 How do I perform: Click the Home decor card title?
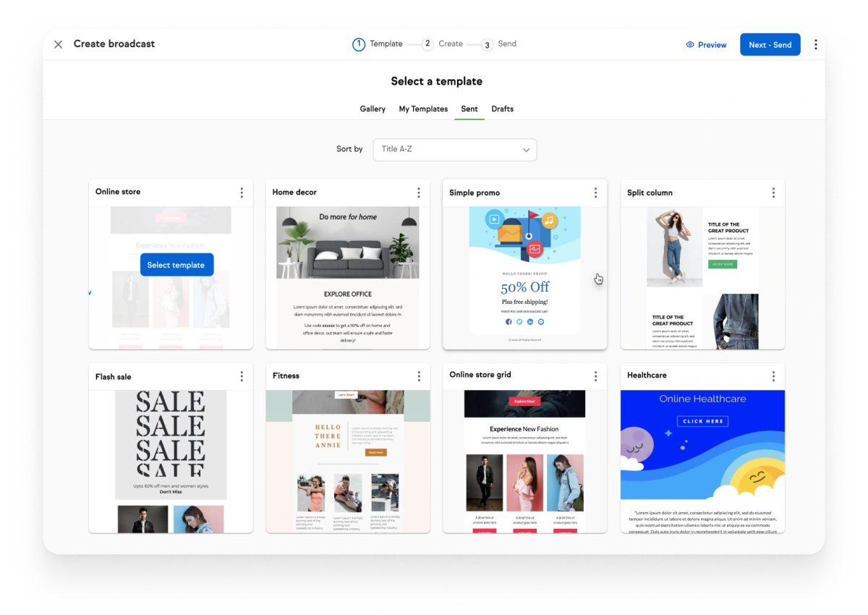294,192
